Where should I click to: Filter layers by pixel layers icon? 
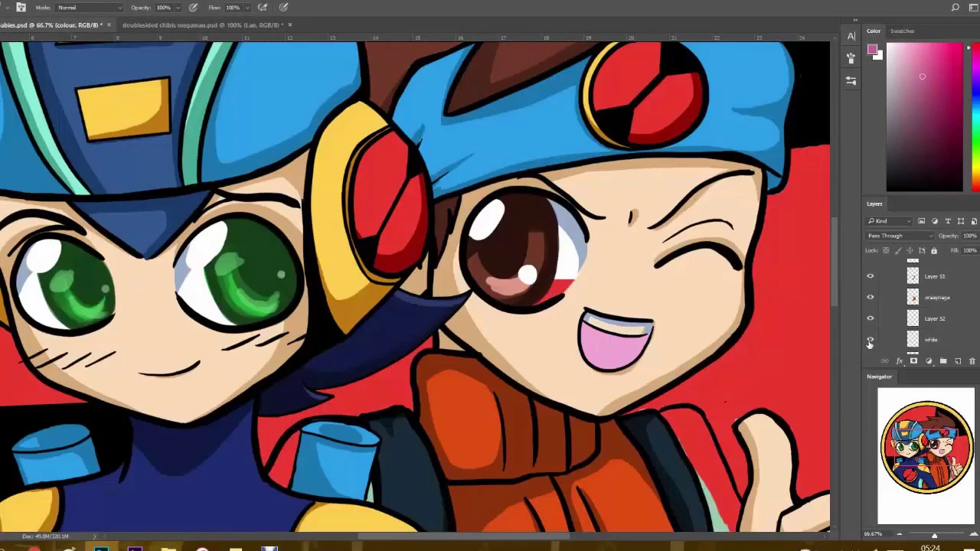point(922,221)
